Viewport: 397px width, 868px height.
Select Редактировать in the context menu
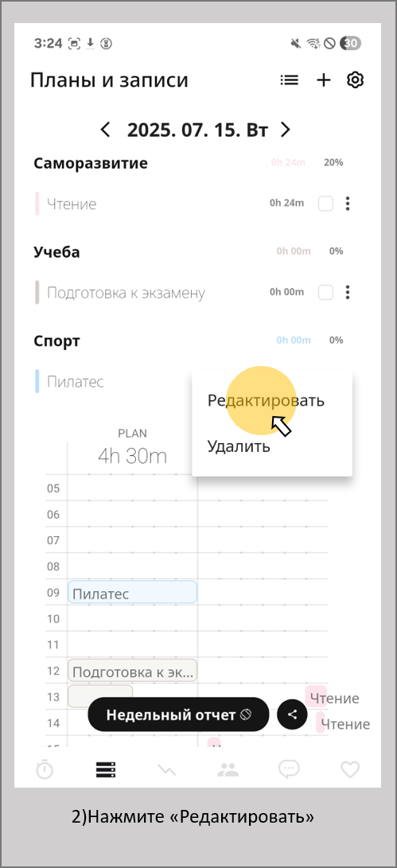(x=266, y=401)
